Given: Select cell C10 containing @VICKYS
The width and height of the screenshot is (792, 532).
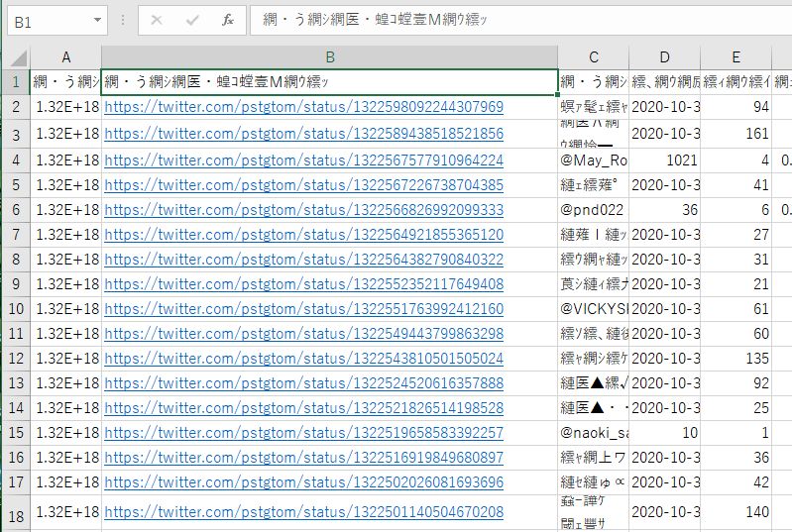Looking at the screenshot, I should pyautogui.click(x=594, y=309).
